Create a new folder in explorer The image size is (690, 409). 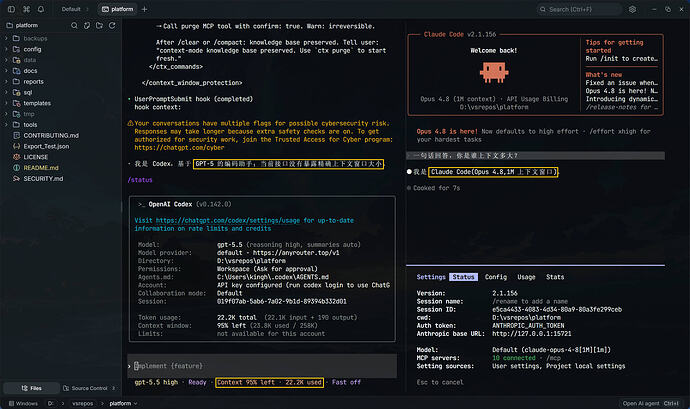coord(99,26)
